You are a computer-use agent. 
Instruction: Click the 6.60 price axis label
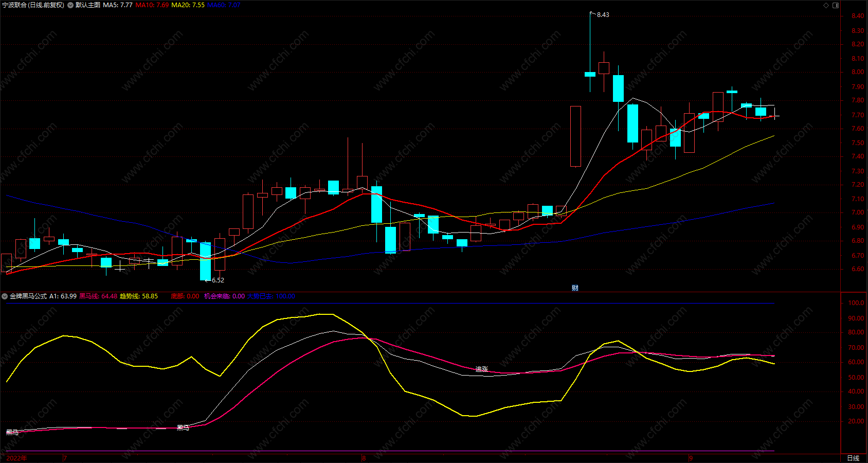[858, 269]
